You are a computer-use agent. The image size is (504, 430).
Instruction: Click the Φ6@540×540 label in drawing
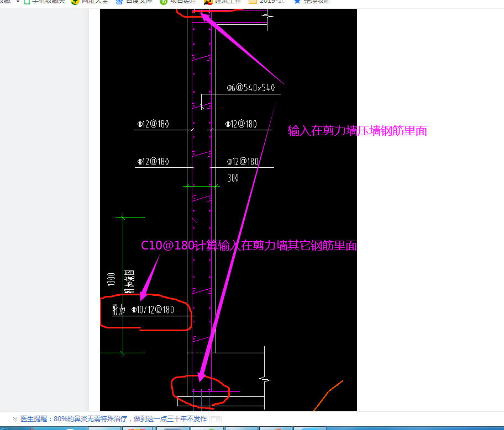click(251, 87)
